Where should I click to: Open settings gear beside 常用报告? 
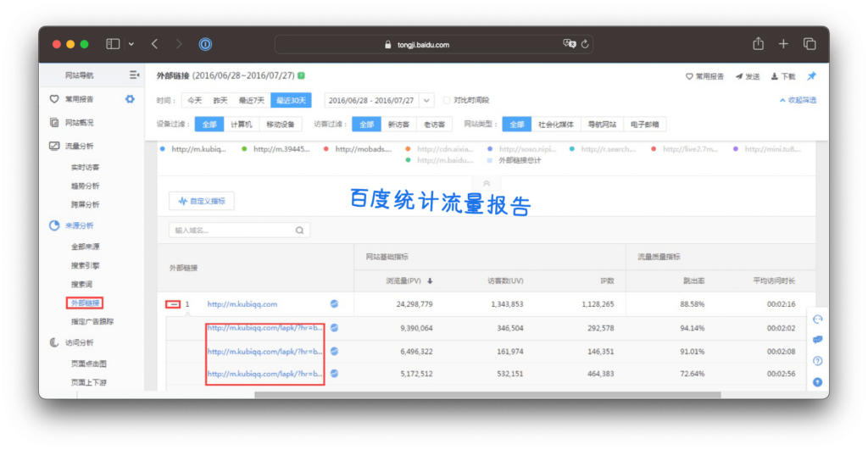130,99
